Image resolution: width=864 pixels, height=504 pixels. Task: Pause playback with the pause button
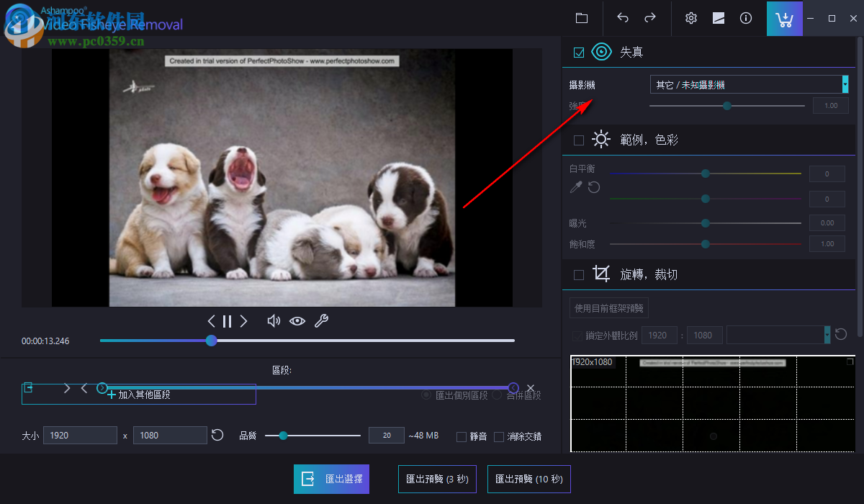227,320
